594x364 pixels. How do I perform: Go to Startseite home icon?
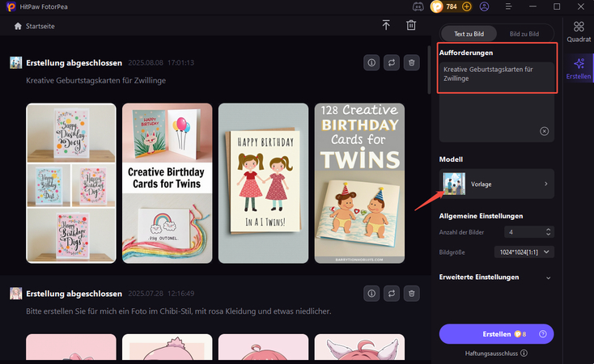point(18,26)
